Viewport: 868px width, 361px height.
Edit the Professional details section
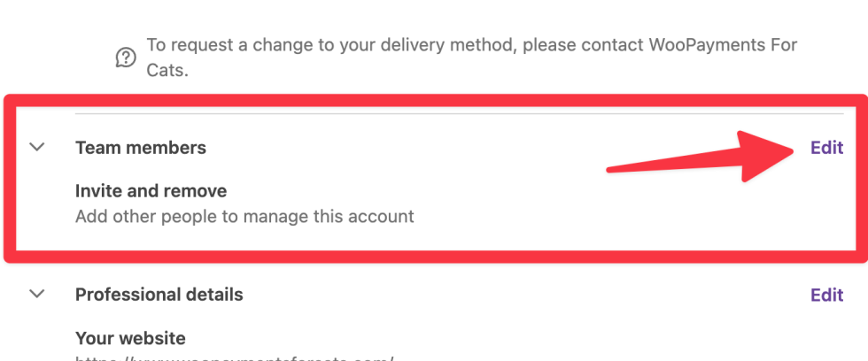click(826, 295)
